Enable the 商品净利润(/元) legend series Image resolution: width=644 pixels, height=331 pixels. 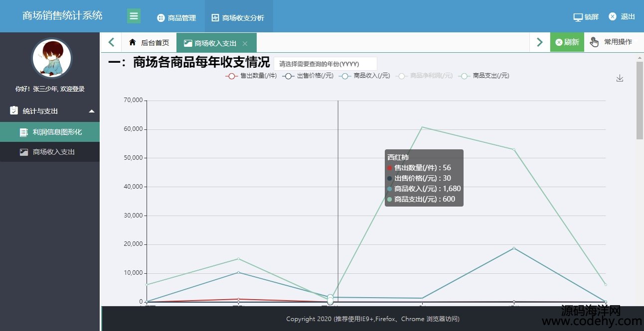pos(424,76)
